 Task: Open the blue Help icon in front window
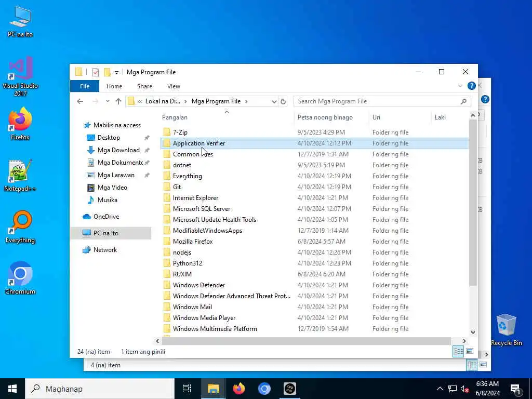[471, 86]
